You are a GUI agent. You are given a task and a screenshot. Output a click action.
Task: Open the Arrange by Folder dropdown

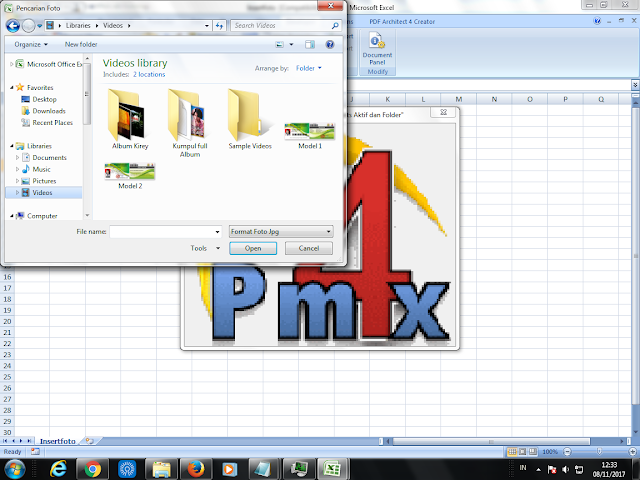[309, 68]
